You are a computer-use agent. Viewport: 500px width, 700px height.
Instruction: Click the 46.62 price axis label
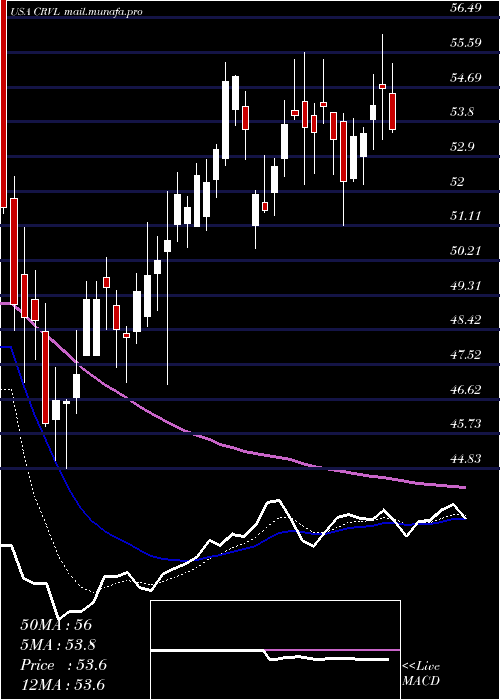click(x=466, y=389)
